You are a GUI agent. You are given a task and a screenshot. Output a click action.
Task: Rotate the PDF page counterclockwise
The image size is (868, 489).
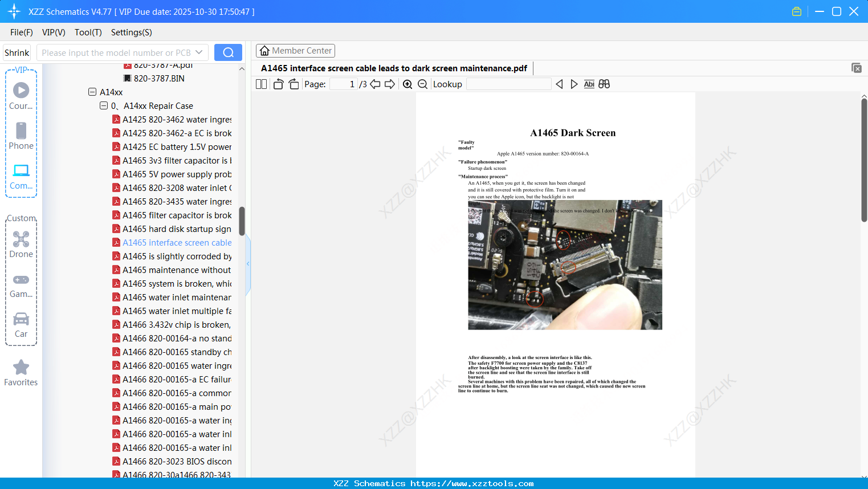[278, 84]
